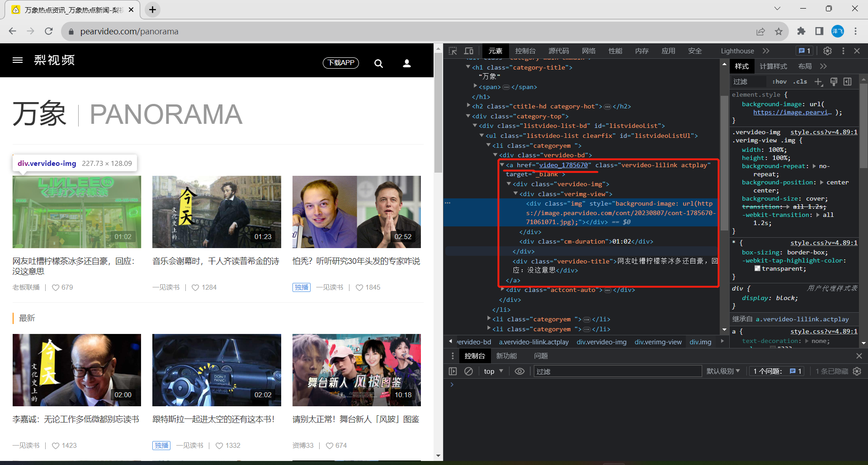Open the 李嘉诚 video title link
868x465 pixels.
click(76, 419)
